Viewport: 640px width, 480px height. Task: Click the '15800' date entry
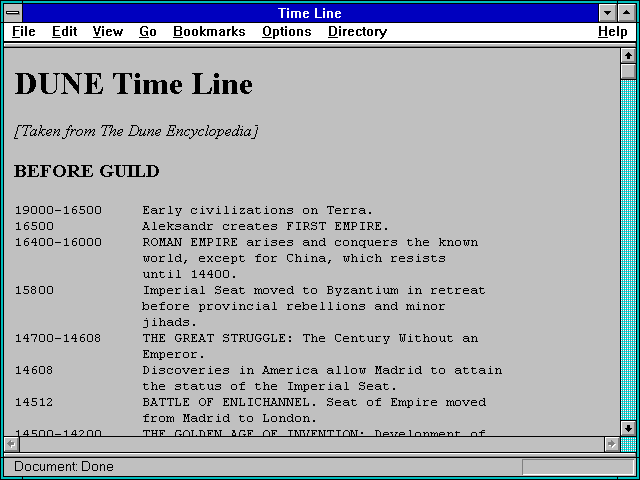tap(34, 291)
